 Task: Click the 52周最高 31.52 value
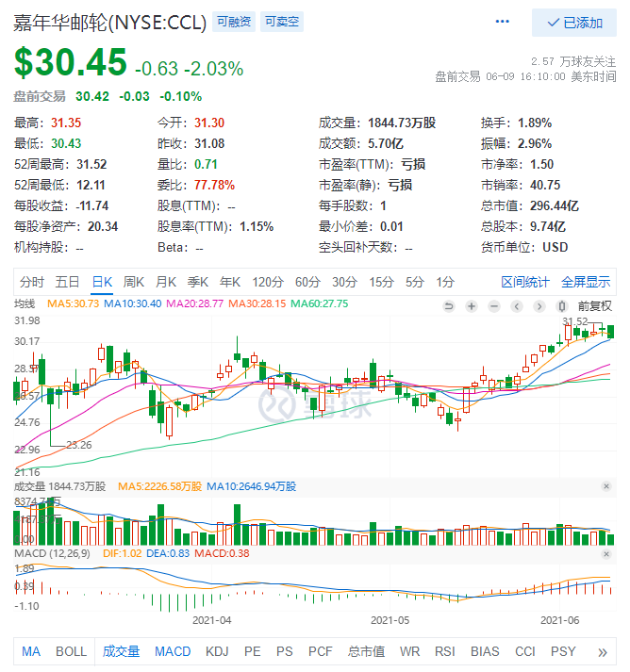point(91,165)
